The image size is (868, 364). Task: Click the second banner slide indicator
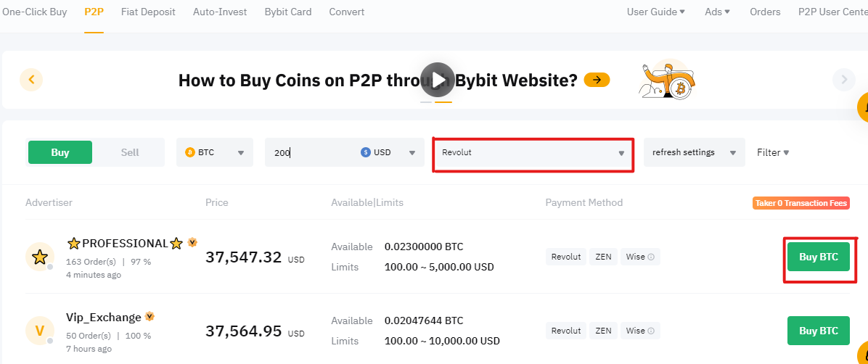[443, 102]
